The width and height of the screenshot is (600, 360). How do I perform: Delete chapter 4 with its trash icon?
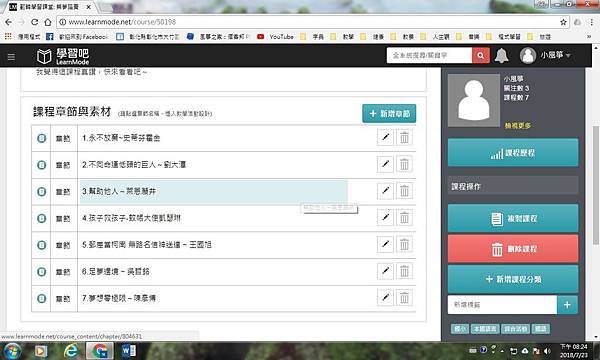coord(404,218)
